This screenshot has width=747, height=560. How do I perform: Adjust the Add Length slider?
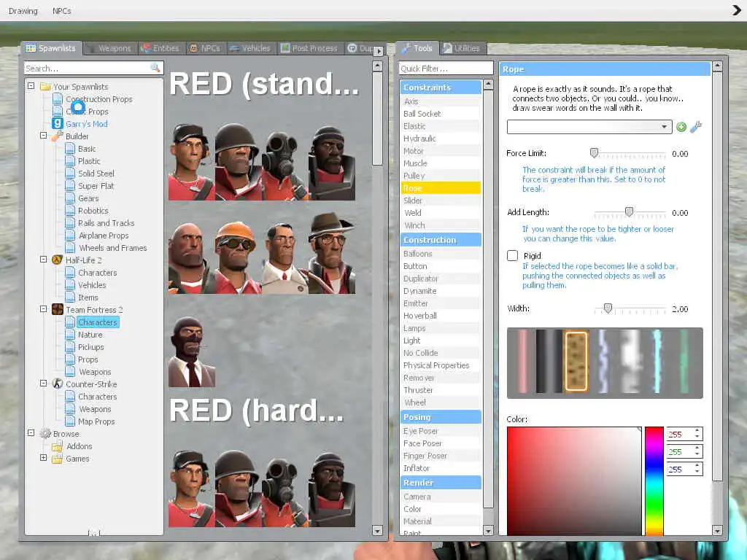coord(630,212)
